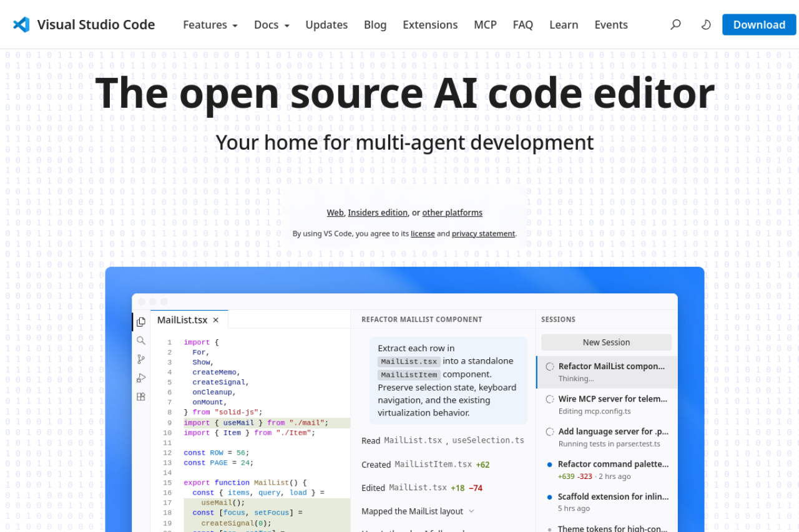Click the Wire MCP server progress circle
Image resolution: width=799 pixels, height=532 pixels.
click(x=550, y=399)
